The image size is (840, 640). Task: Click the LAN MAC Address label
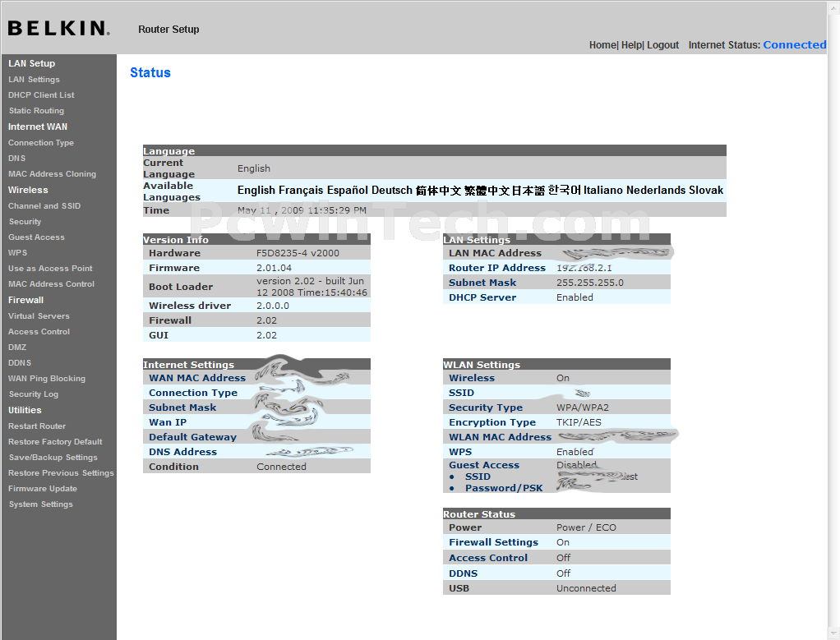click(495, 253)
